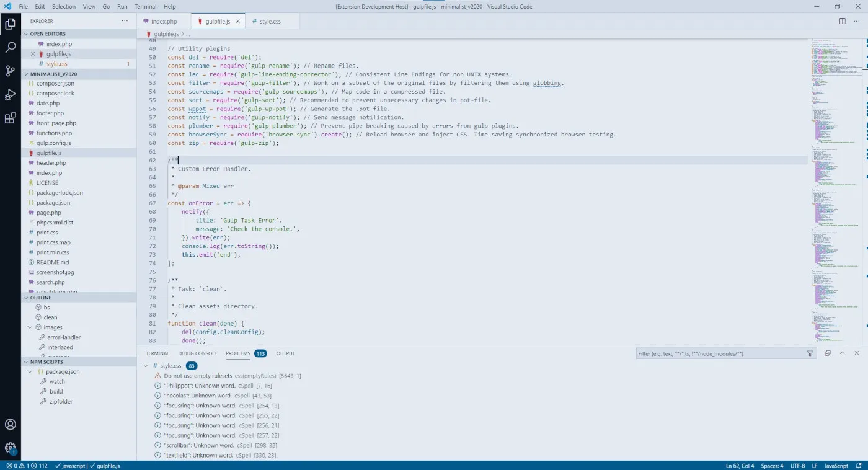Open the Source Control view
The width and height of the screenshot is (868, 470).
pyautogui.click(x=11, y=71)
